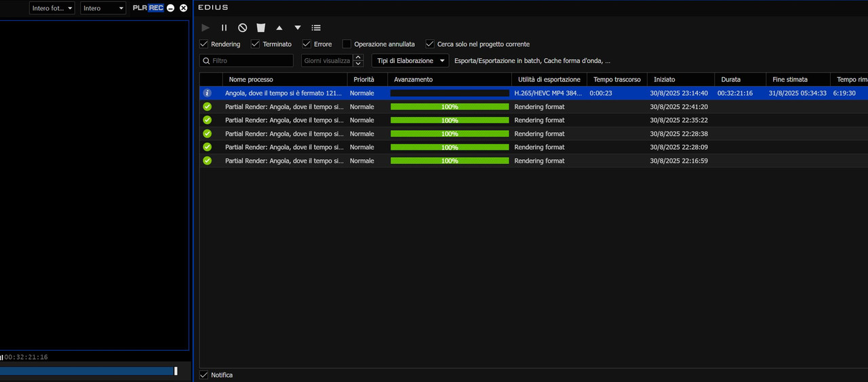Click green check icon of the 22:28:09 job
Viewport: 868px width, 382px height.
pyautogui.click(x=207, y=147)
